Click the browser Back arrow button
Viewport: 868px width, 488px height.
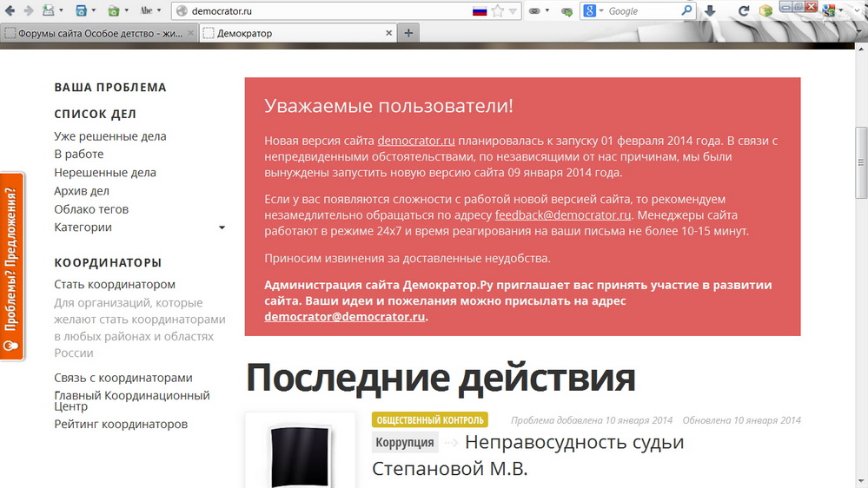[x=10, y=11]
